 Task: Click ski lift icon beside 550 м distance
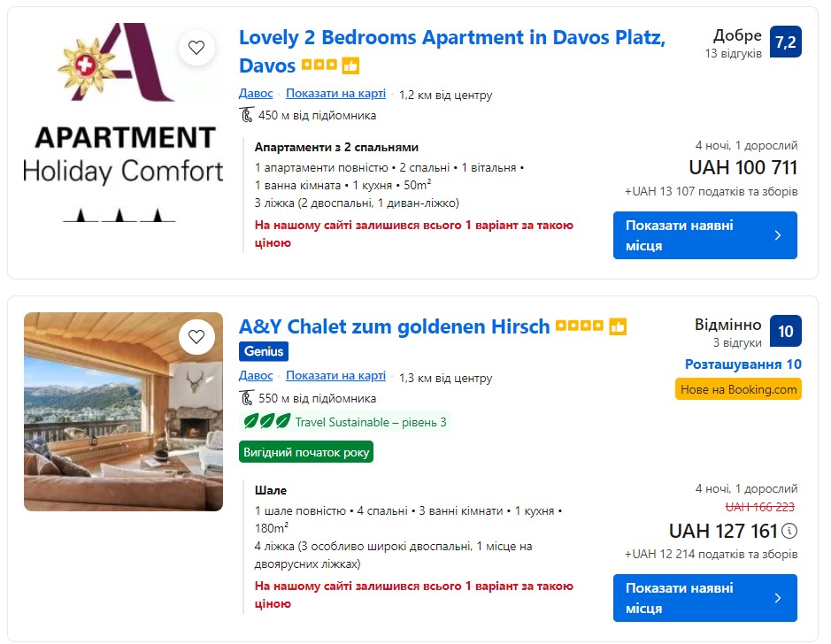point(246,398)
